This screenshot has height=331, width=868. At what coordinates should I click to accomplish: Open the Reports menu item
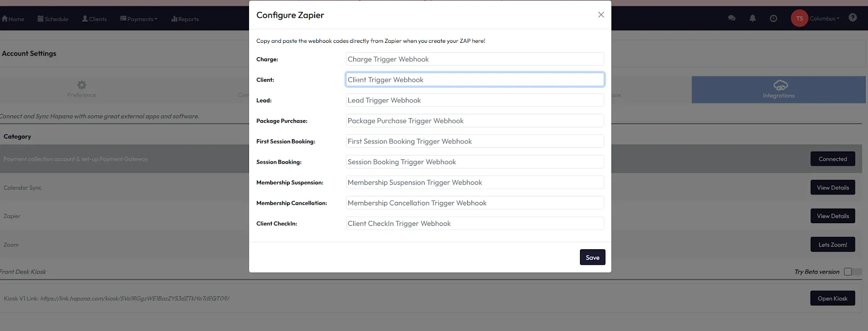(x=185, y=19)
